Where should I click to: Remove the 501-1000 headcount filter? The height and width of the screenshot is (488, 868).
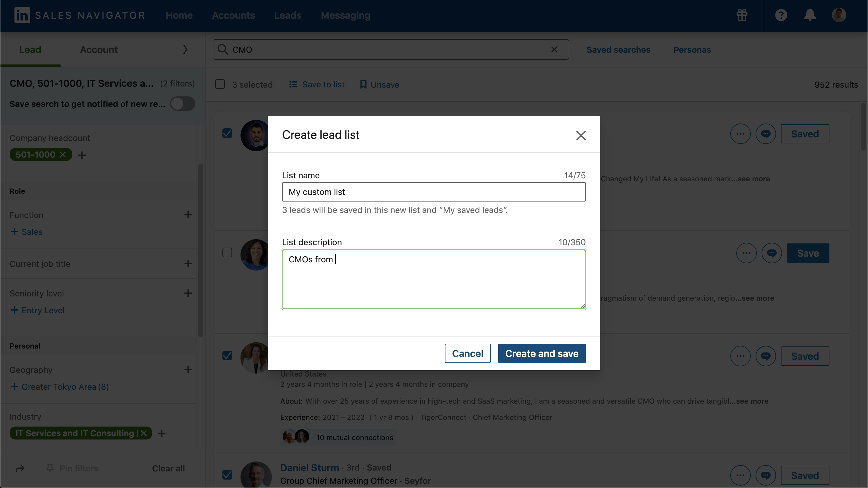tap(63, 155)
